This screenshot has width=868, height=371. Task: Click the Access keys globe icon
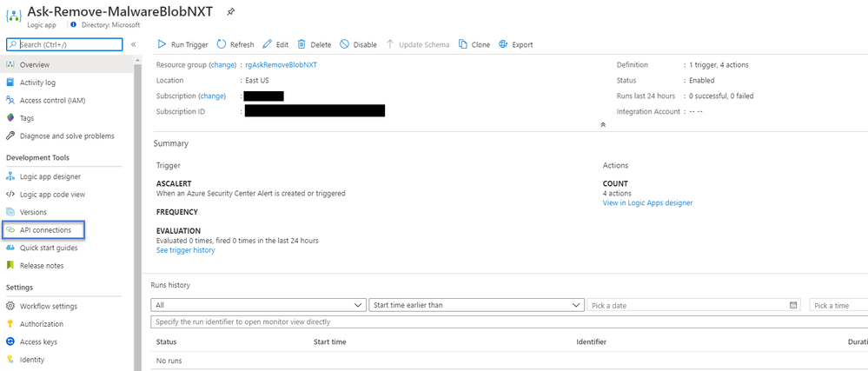(10, 341)
